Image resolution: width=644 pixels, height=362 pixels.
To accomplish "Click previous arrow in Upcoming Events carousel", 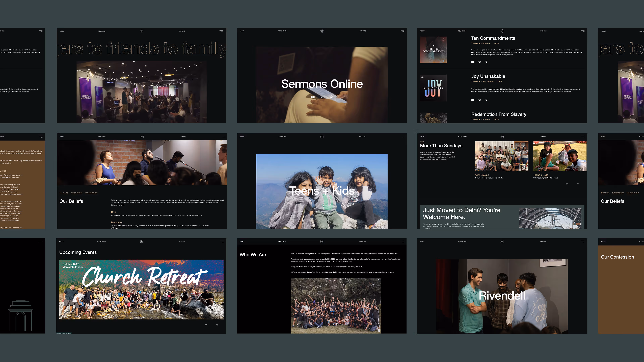I will click(x=206, y=324).
